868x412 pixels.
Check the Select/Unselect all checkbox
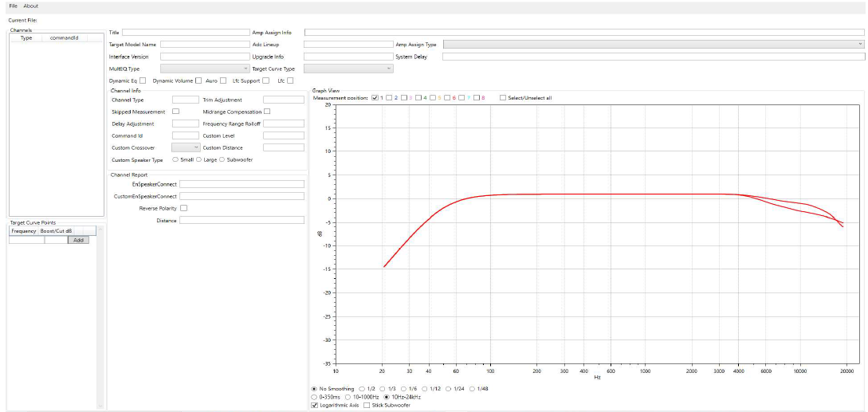pos(503,97)
